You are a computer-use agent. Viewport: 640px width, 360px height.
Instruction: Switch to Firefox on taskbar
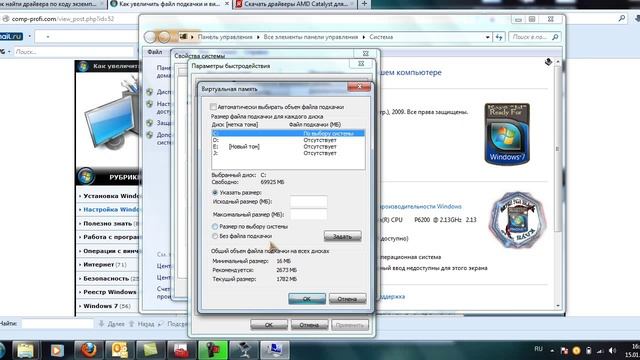[x=88, y=350]
